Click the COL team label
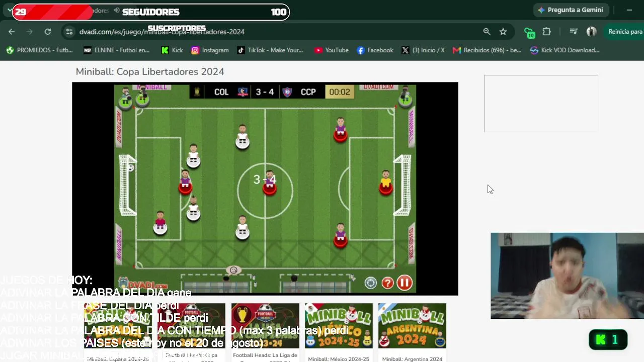Viewport: 644px width, 362px height. 221,92
